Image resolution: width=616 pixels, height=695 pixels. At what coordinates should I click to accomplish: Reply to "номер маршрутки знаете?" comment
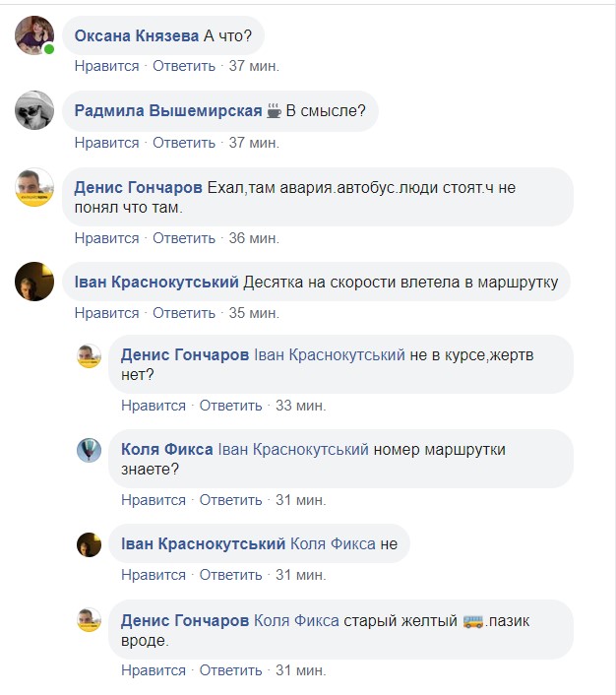230,500
